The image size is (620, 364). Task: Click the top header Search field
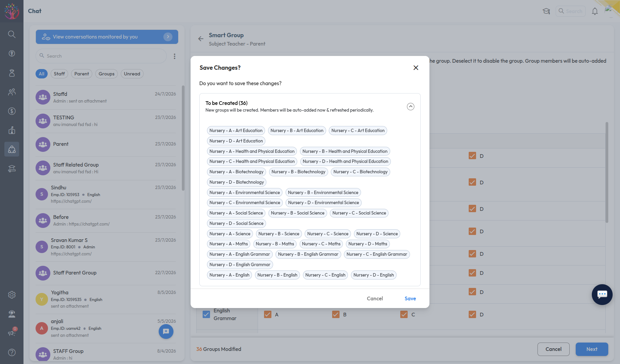pos(571,11)
